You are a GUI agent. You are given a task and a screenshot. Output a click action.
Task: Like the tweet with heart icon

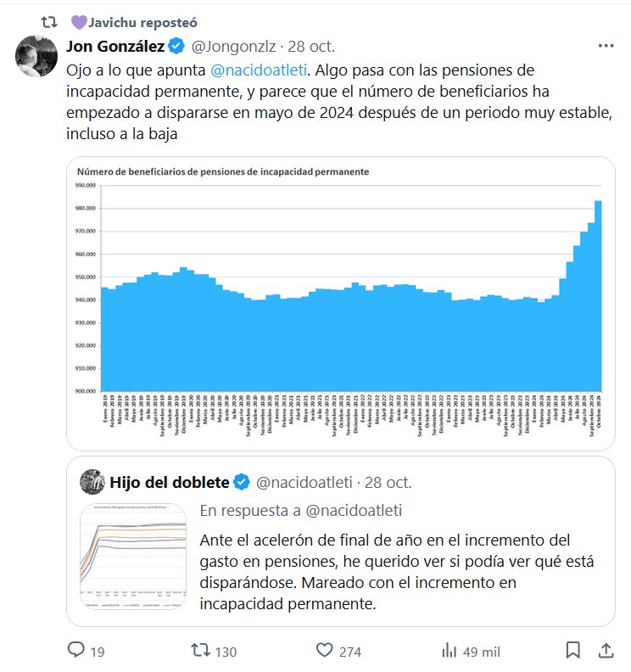(x=324, y=651)
